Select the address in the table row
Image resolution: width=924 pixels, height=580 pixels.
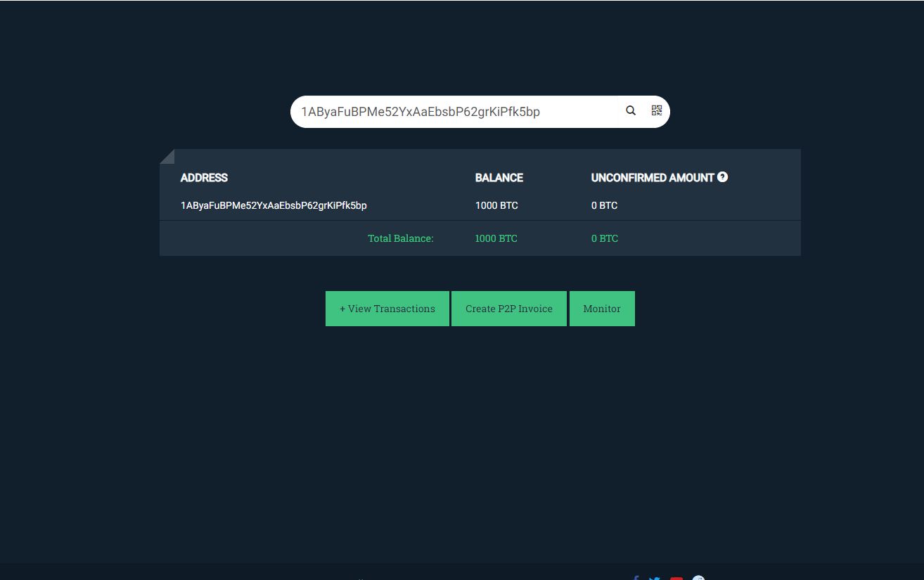coord(274,205)
